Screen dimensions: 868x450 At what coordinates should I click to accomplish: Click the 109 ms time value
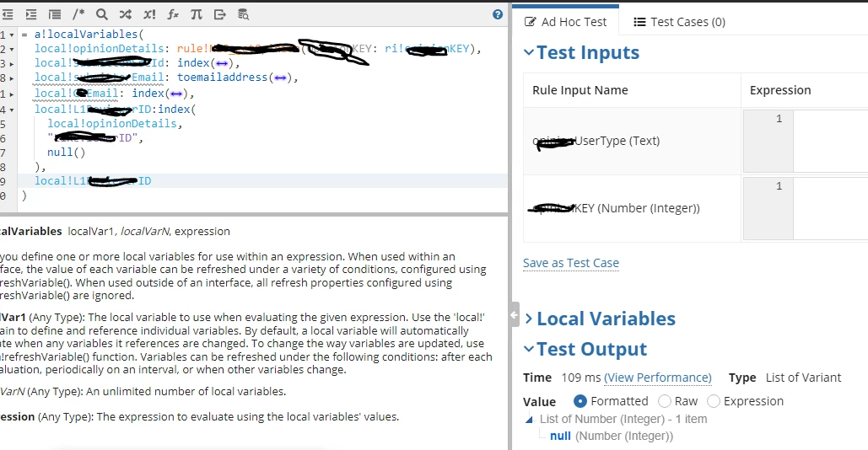[580, 378]
